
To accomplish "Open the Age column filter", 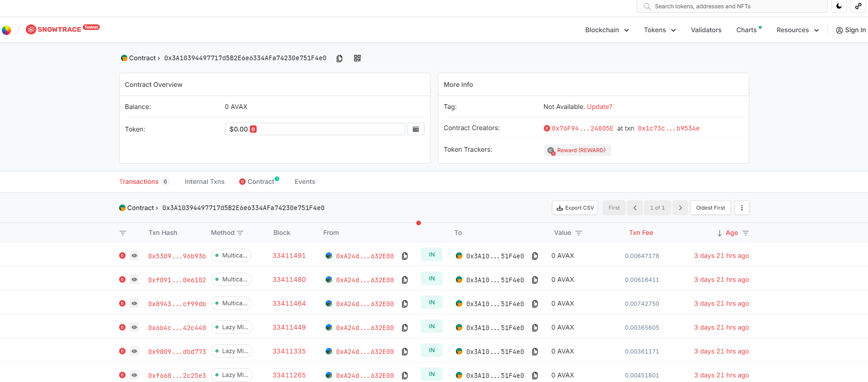I will coord(746,233).
